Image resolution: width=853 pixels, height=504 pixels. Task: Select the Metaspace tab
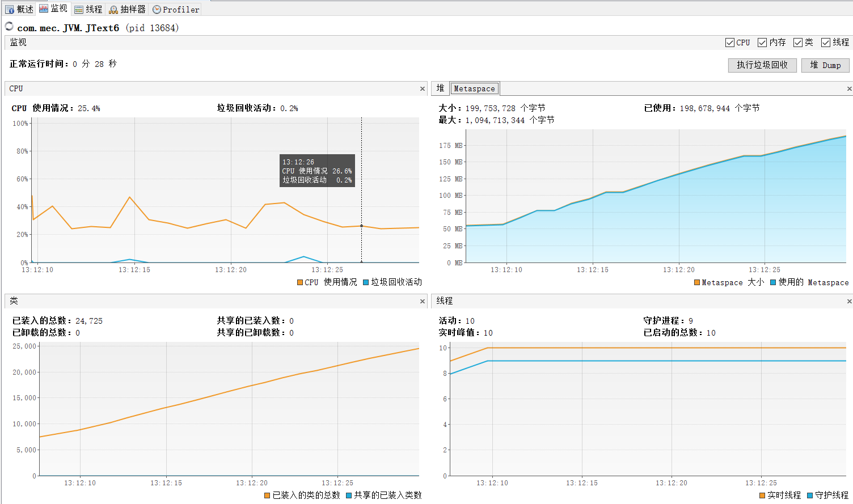click(475, 88)
